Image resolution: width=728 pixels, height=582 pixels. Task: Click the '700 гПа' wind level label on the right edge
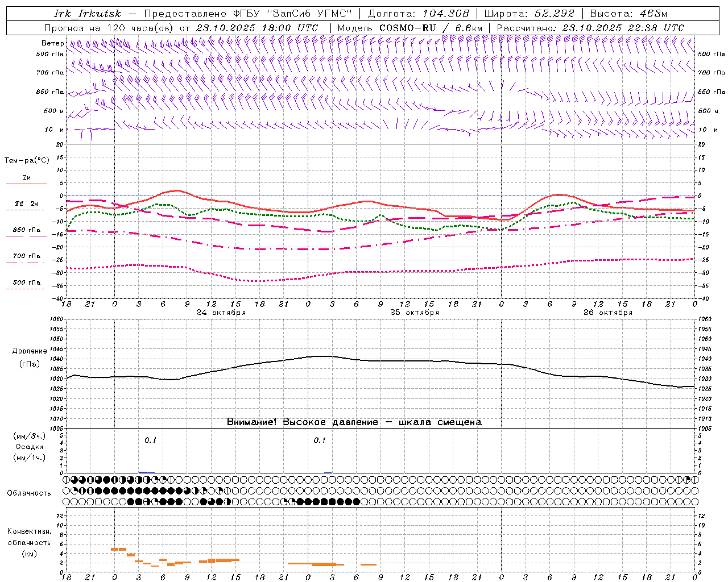coord(712,73)
